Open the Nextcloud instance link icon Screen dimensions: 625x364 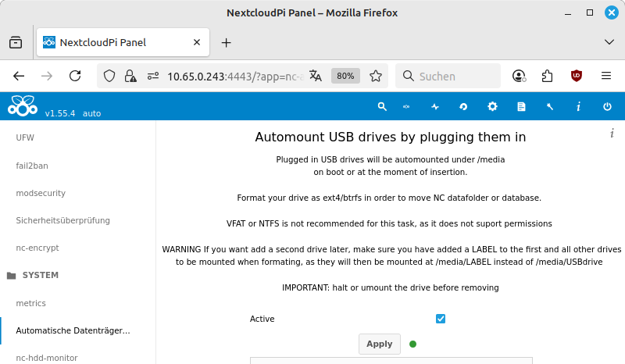click(406, 106)
